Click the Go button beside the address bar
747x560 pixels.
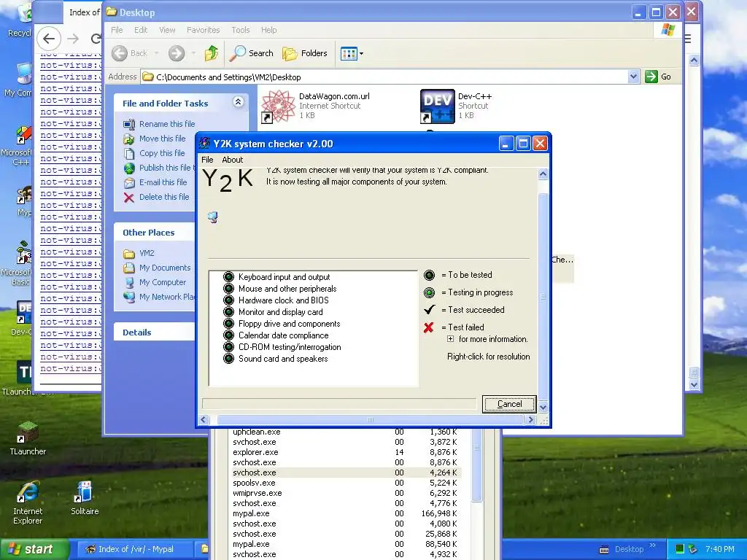658,77
